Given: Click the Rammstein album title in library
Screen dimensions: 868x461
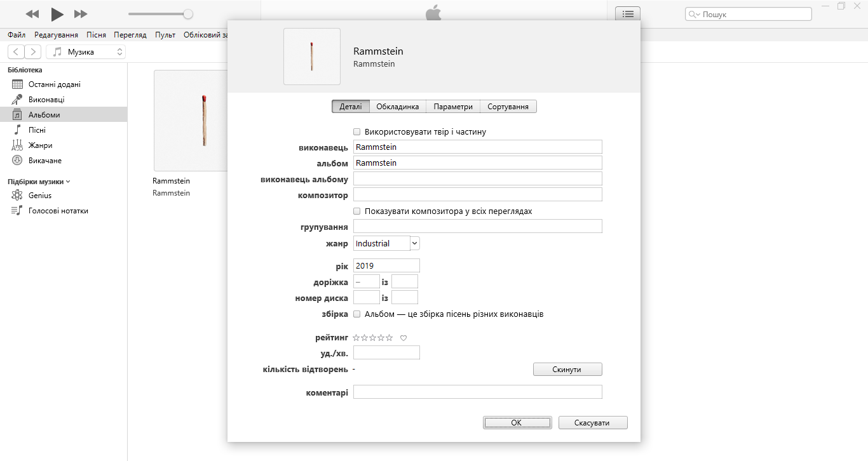Looking at the screenshot, I should pos(172,181).
